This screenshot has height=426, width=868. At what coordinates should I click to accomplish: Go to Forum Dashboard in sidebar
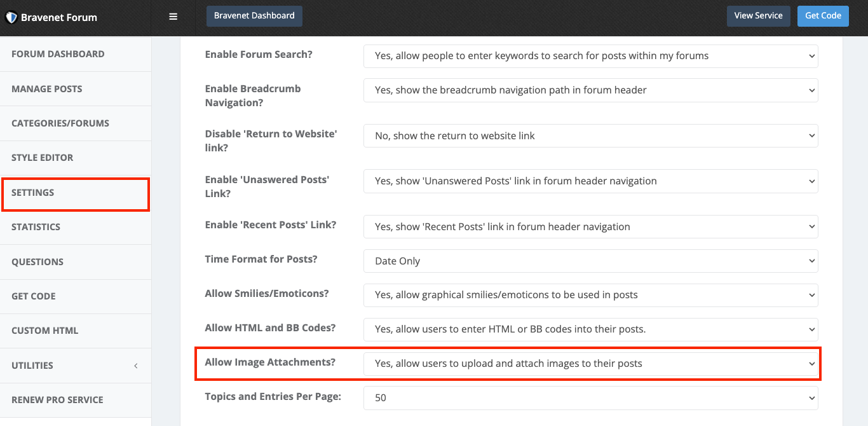click(58, 54)
